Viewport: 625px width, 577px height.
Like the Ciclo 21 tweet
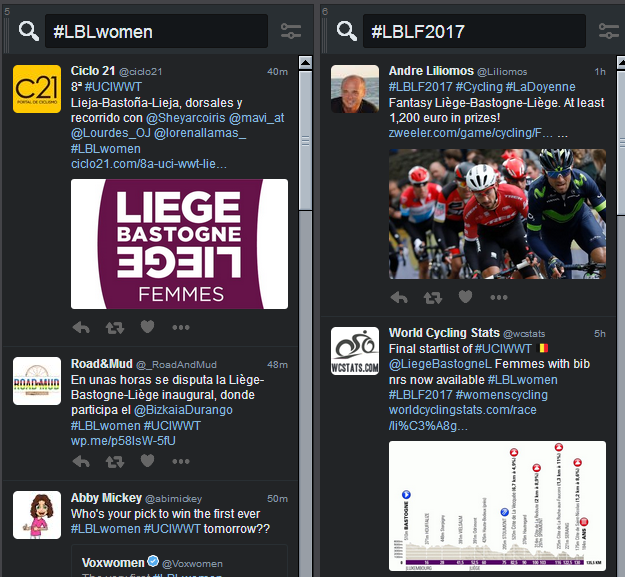[x=147, y=327]
